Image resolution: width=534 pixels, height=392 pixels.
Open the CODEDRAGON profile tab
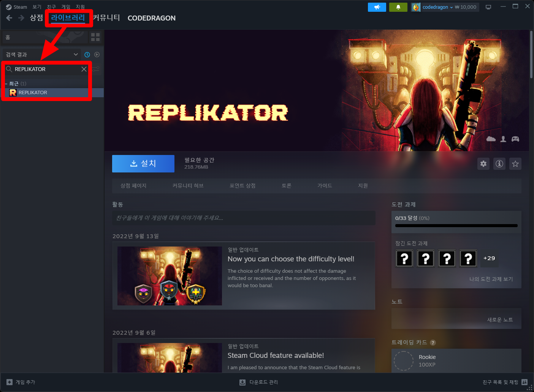[152, 18]
